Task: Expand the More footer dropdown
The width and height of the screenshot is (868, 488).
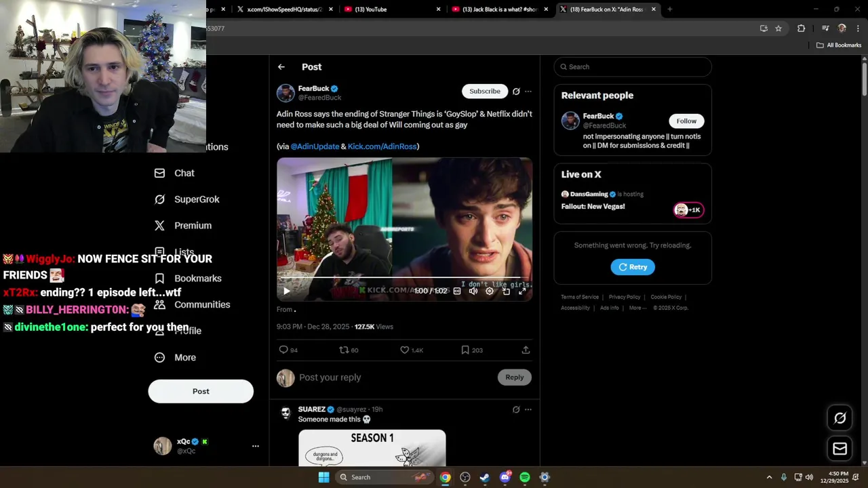Action: (x=637, y=308)
